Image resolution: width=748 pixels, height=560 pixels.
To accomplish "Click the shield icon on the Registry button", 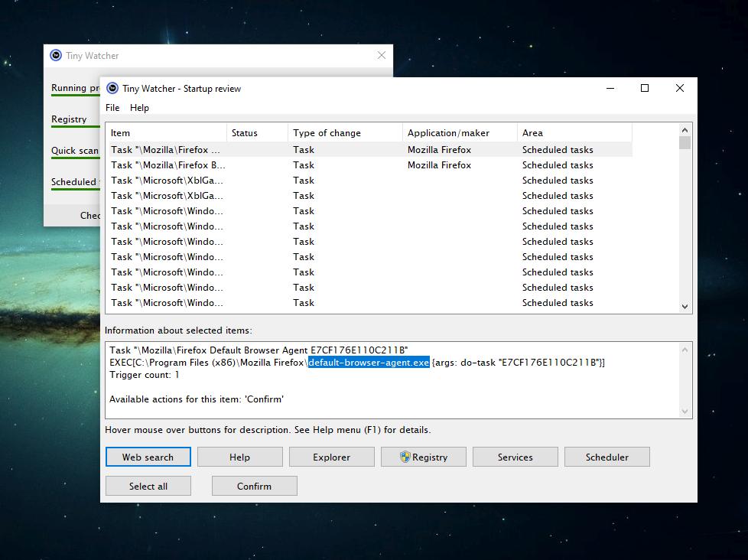I will (x=405, y=457).
